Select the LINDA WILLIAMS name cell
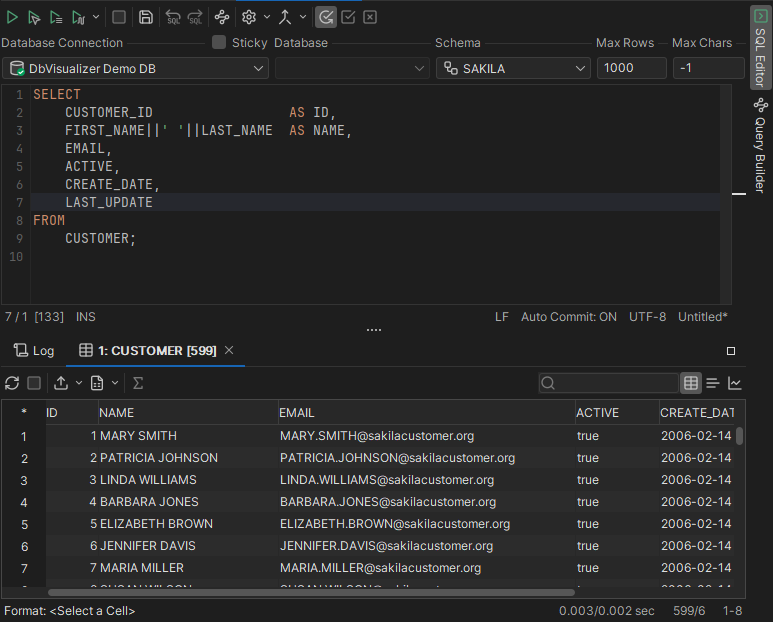 pyautogui.click(x=188, y=480)
